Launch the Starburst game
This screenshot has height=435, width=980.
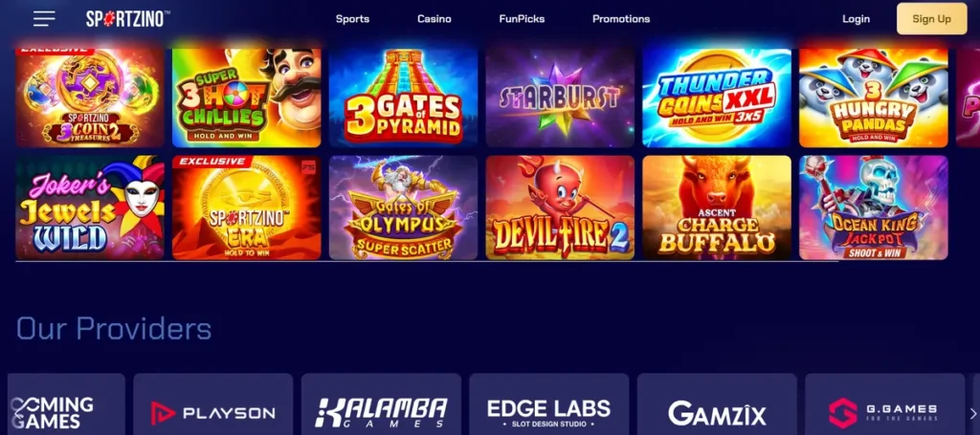coord(560,98)
